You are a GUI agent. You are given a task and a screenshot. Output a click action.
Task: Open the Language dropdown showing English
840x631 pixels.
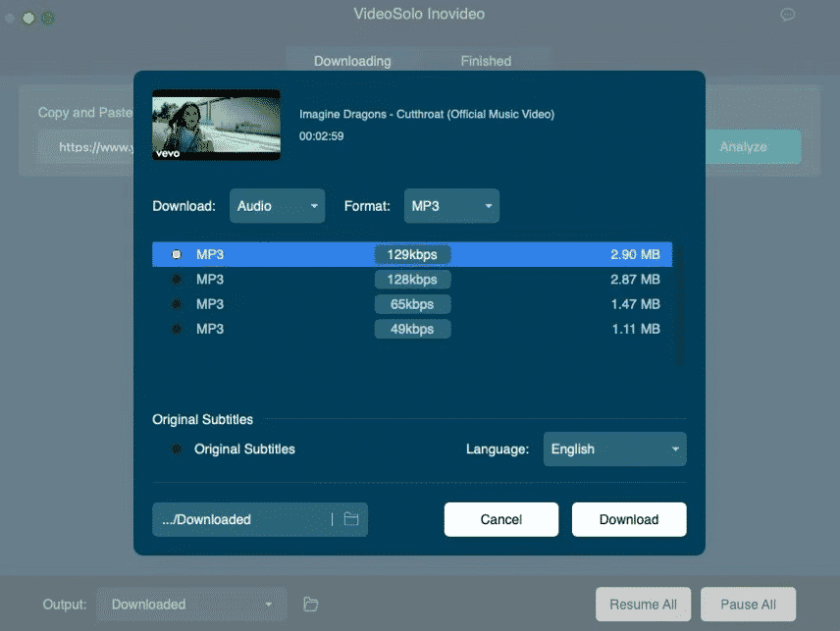pyautogui.click(x=614, y=448)
